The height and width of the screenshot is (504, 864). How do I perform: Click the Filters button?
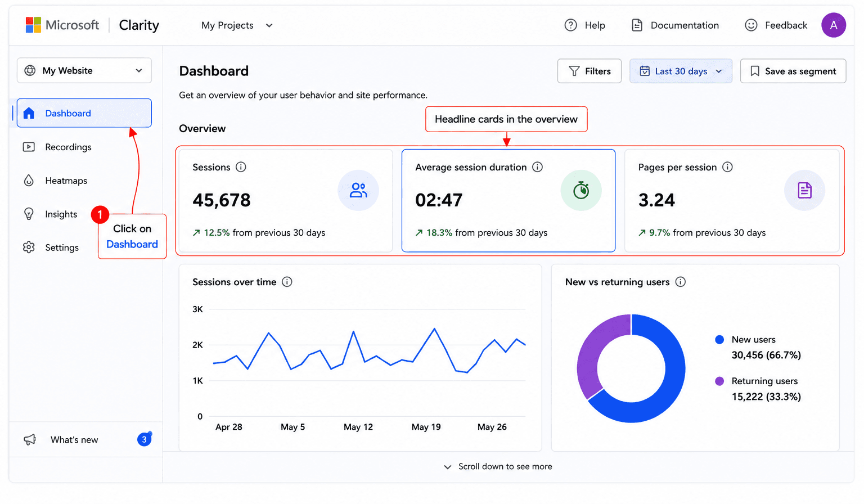pos(589,71)
